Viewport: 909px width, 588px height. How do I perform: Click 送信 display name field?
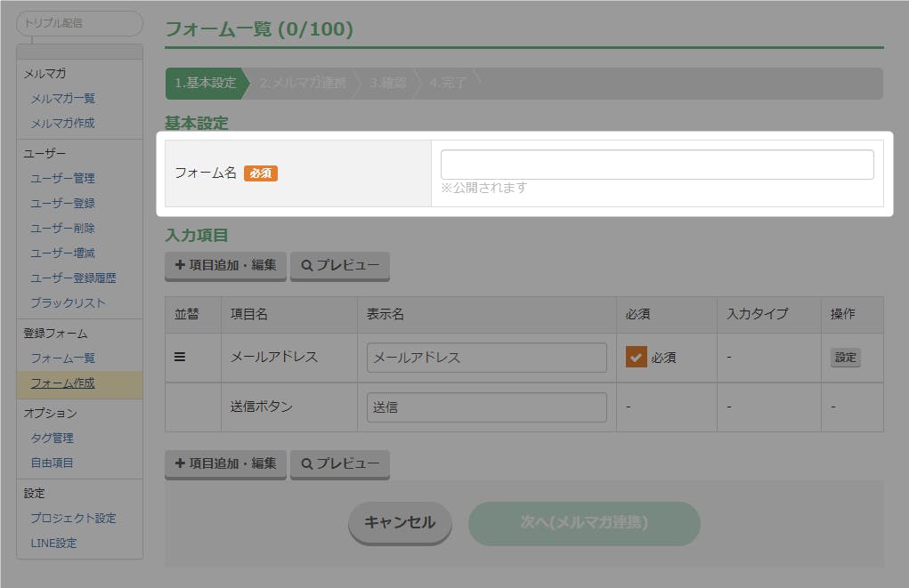pos(486,407)
